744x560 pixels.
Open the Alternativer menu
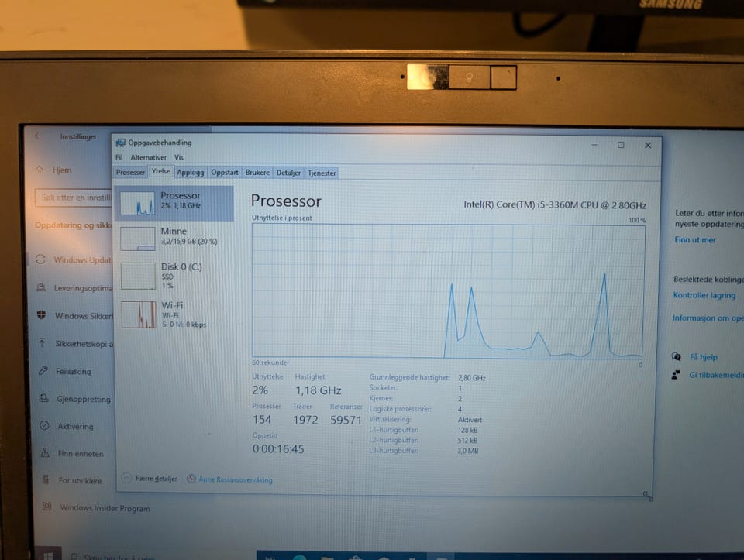(x=149, y=157)
